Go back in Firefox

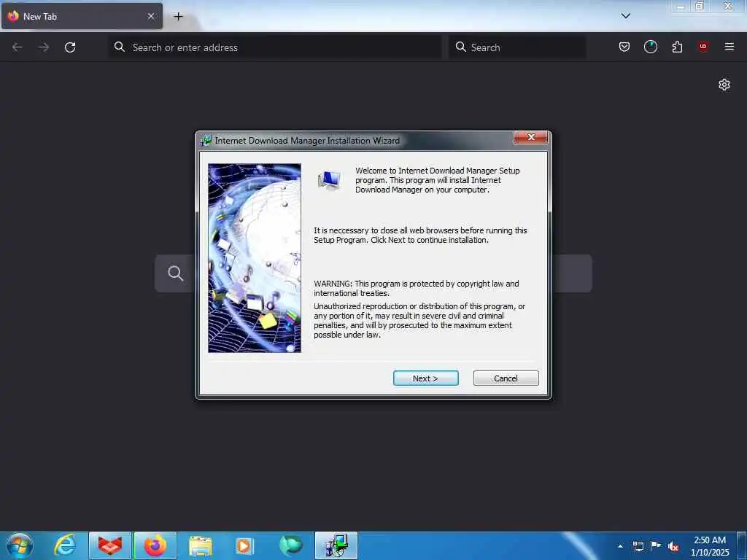tap(18, 47)
